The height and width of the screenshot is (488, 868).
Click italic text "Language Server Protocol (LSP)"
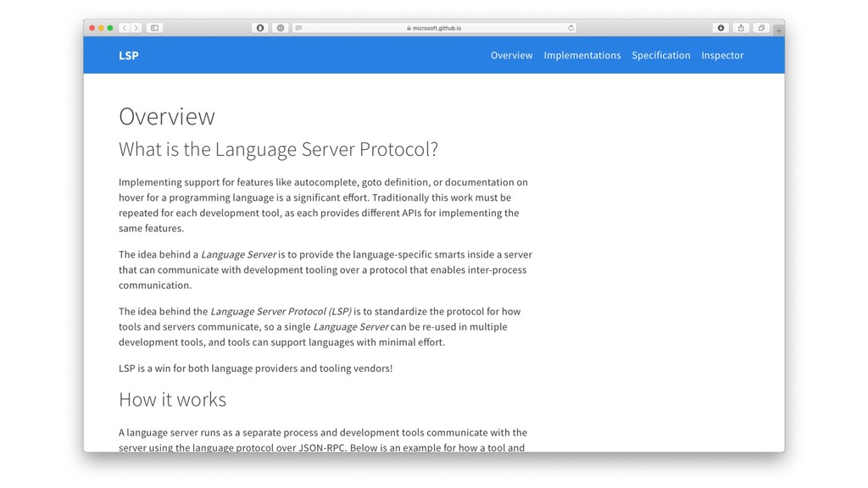(281, 312)
